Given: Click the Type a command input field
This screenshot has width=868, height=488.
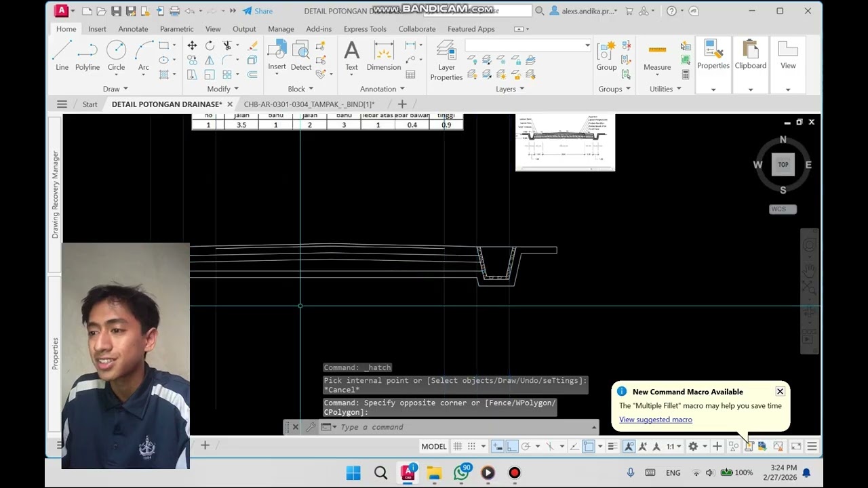Looking at the screenshot, I should (465, 427).
